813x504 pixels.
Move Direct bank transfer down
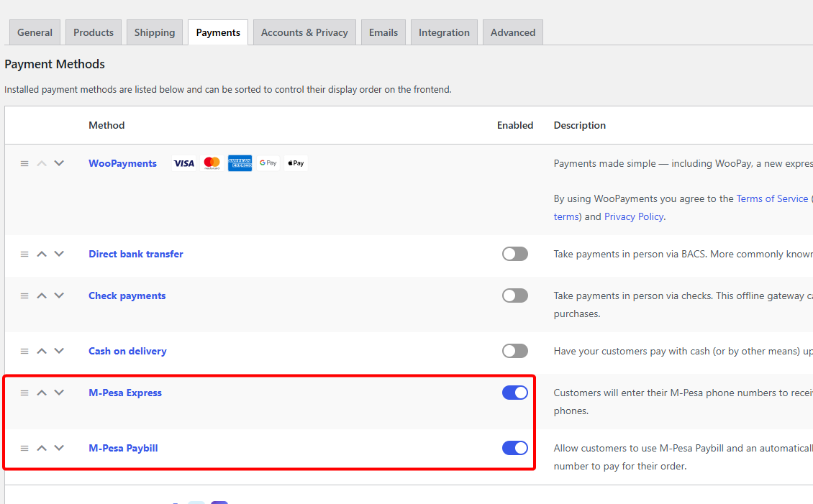pyautogui.click(x=59, y=254)
